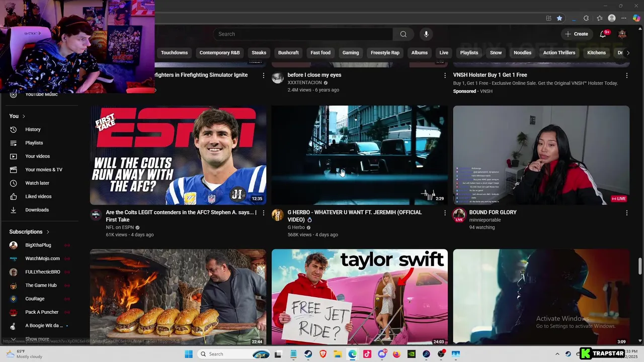Open the YouTube notifications bell
This screenshot has width=644, height=362.
point(603,34)
